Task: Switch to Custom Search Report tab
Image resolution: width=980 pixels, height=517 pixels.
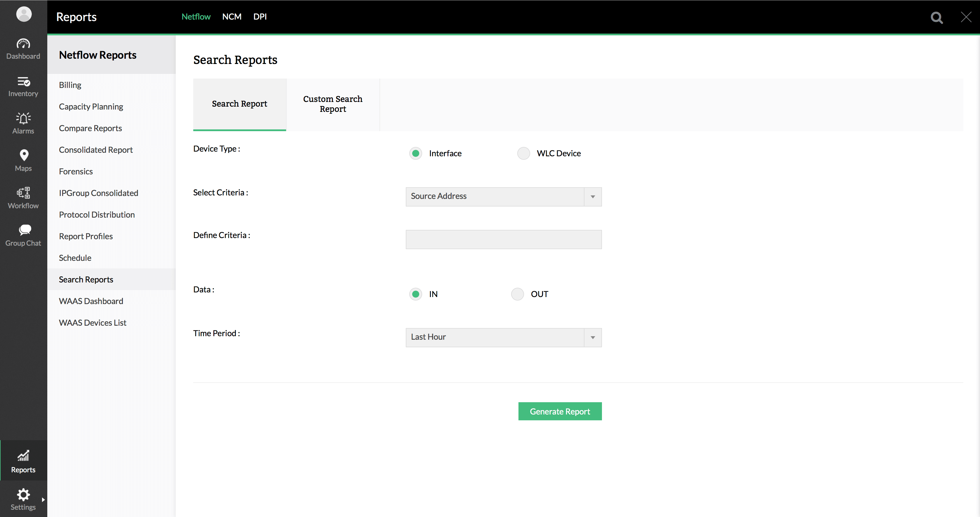Action: click(333, 104)
